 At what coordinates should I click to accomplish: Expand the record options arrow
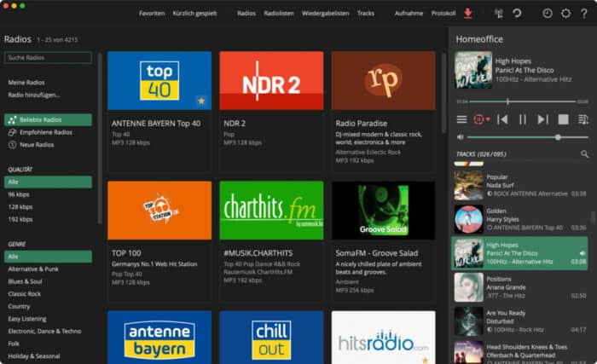pyautogui.click(x=488, y=119)
